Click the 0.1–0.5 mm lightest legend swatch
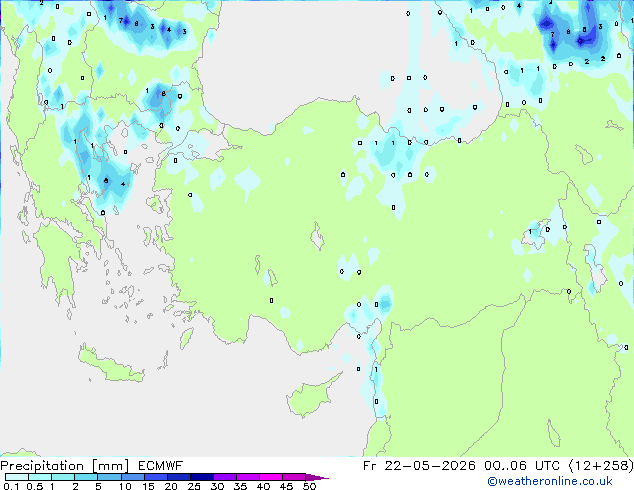This screenshot has height=490, width=634. click(x=17, y=477)
